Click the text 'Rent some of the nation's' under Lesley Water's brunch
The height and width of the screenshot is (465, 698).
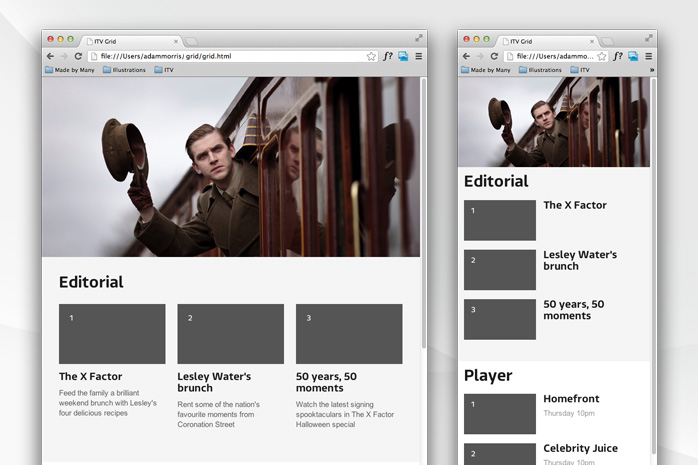click(x=219, y=404)
